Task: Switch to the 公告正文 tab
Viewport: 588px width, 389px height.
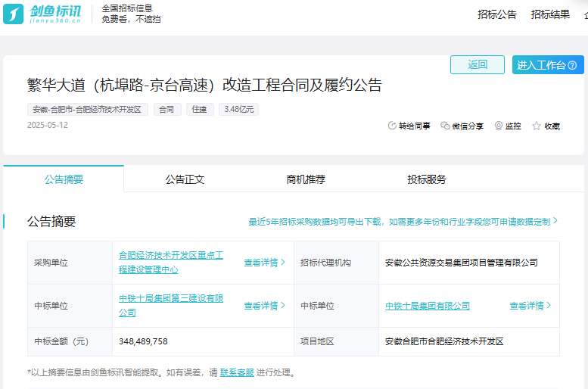Action: click(x=185, y=179)
